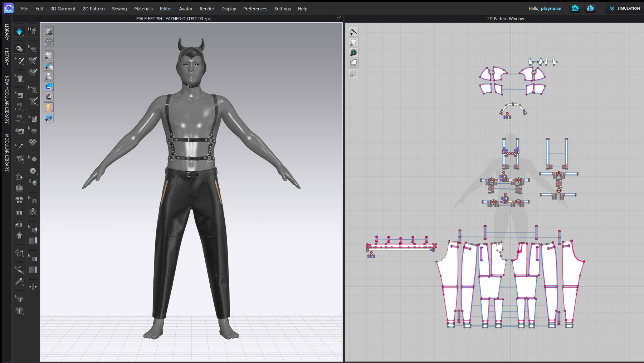Image resolution: width=644 pixels, height=363 pixels.
Task: Select the Pin tack needle tool
Action: tap(19, 147)
